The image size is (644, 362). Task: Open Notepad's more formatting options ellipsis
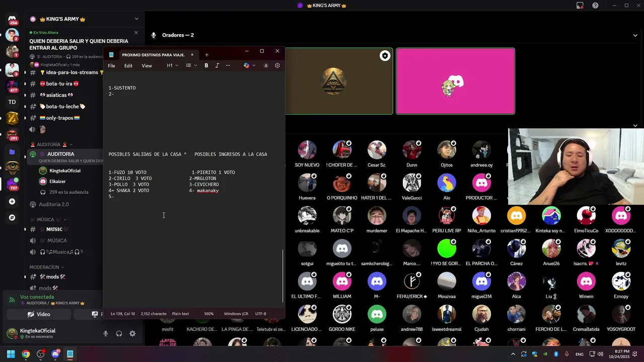pos(228,65)
